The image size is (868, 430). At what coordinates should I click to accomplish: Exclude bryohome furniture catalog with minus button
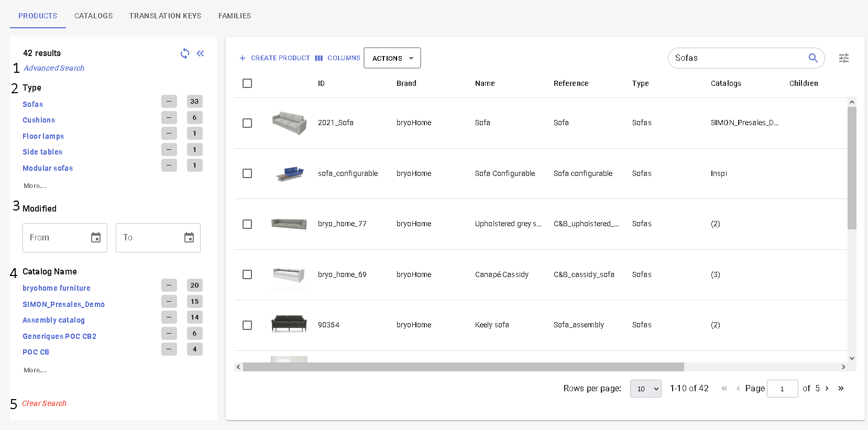[169, 285]
